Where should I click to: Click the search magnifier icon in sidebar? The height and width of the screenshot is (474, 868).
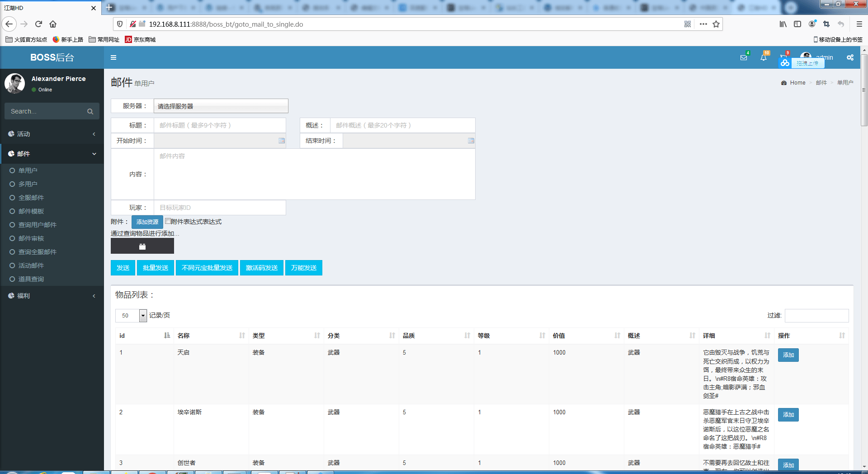(90, 111)
